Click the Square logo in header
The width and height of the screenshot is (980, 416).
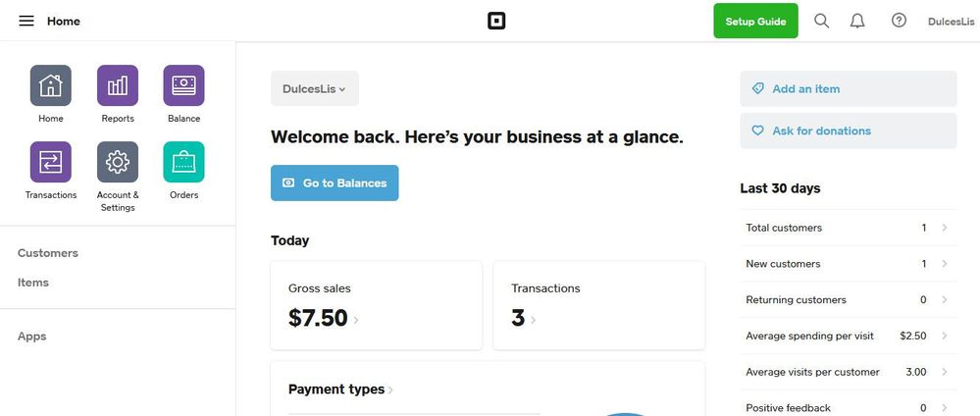point(496,21)
